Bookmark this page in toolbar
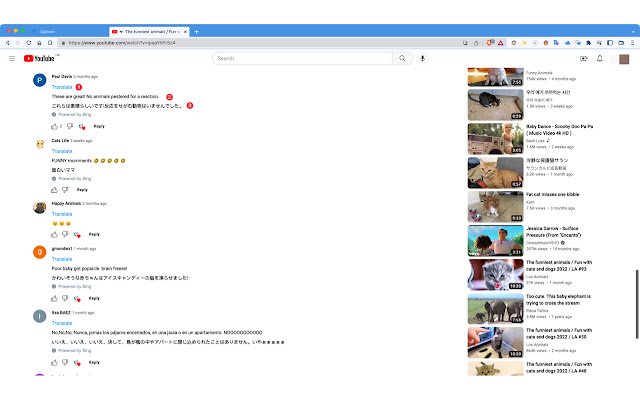640x400 pixels. pyautogui.click(x=50, y=43)
